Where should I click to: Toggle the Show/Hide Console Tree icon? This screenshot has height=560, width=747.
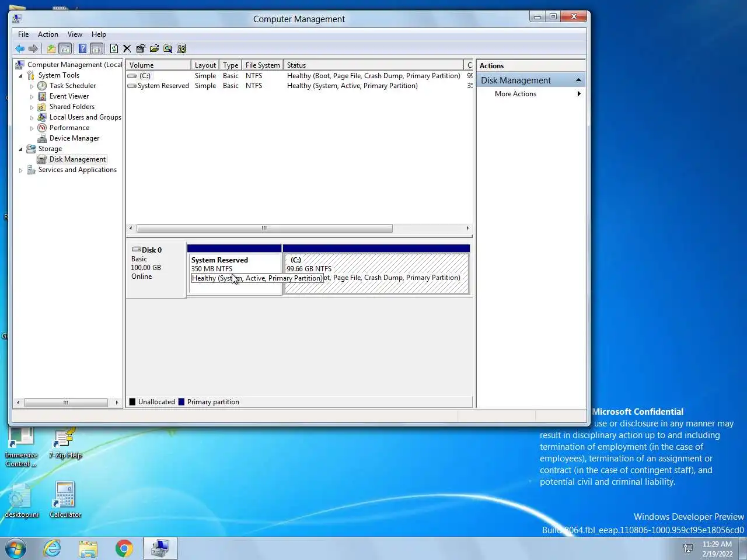click(65, 49)
